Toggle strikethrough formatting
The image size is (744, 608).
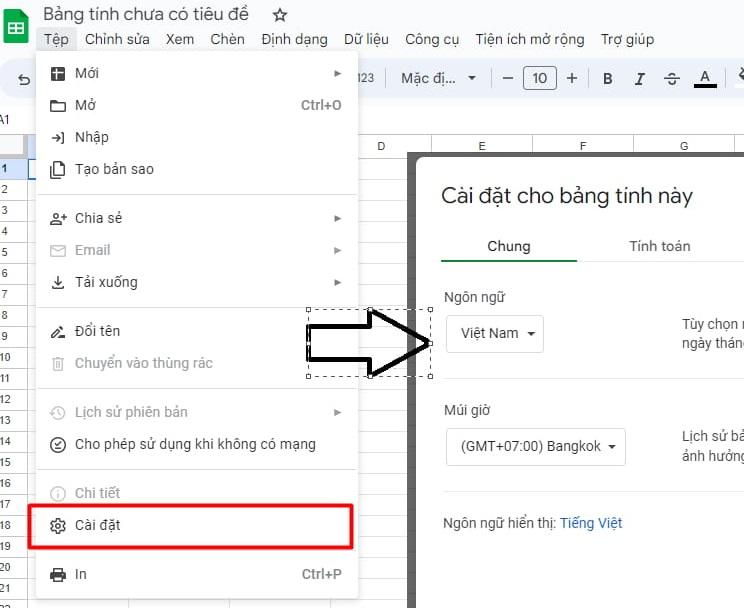click(x=672, y=78)
